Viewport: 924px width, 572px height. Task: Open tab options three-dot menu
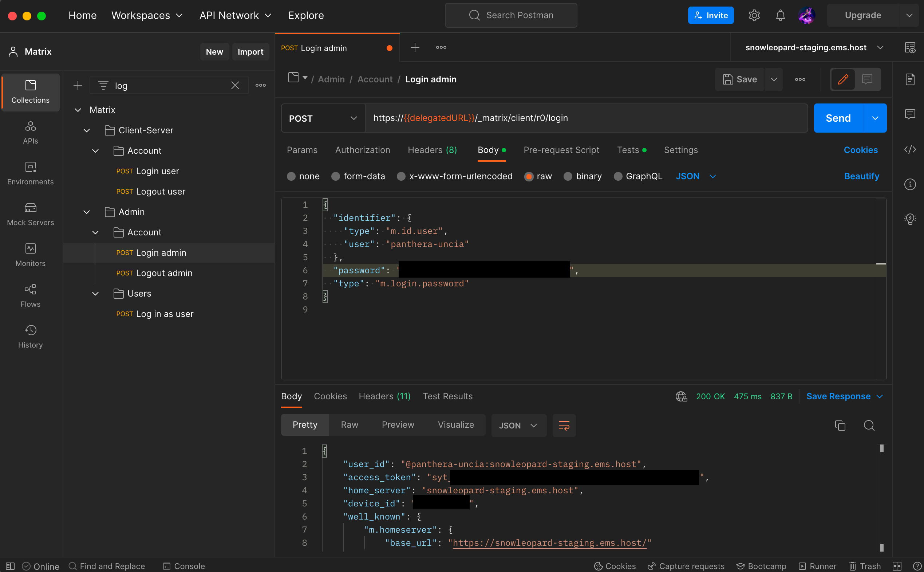[x=441, y=47]
